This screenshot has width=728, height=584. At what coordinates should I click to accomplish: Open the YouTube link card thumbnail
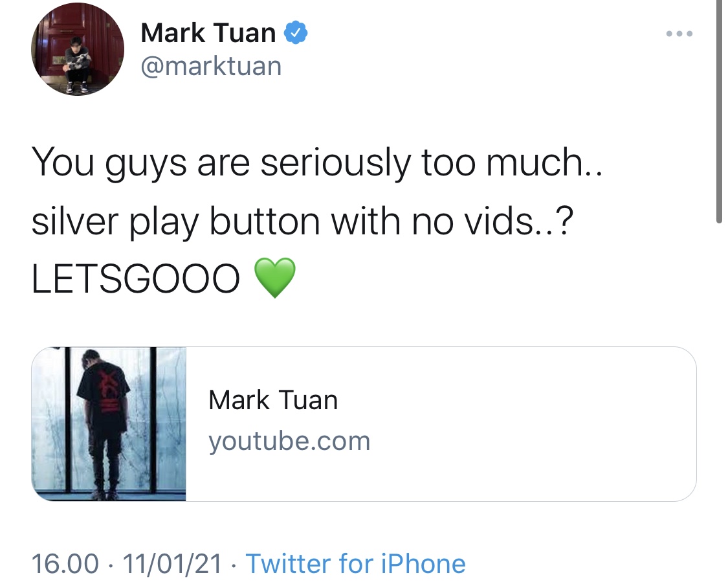click(x=109, y=423)
